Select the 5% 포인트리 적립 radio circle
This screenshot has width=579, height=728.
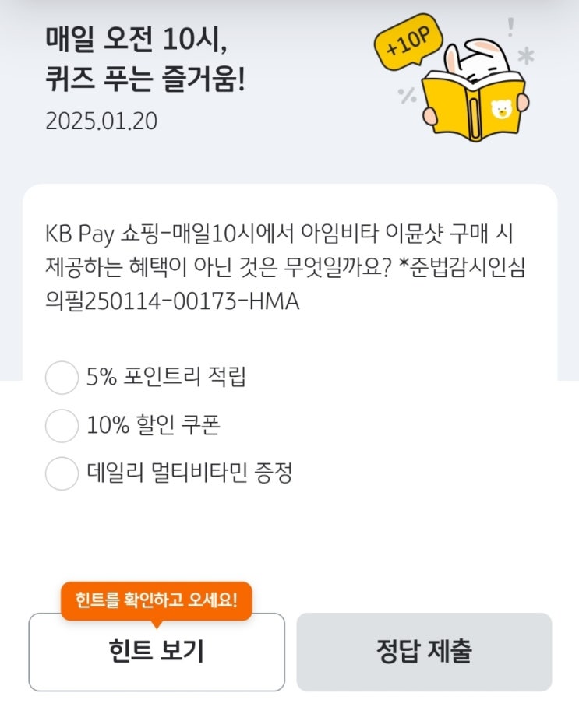(x=62, y=378)
